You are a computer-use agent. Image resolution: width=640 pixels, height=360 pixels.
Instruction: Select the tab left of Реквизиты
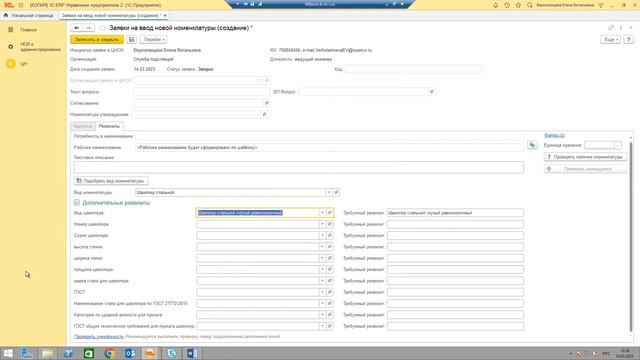click(x=83, y=126)
